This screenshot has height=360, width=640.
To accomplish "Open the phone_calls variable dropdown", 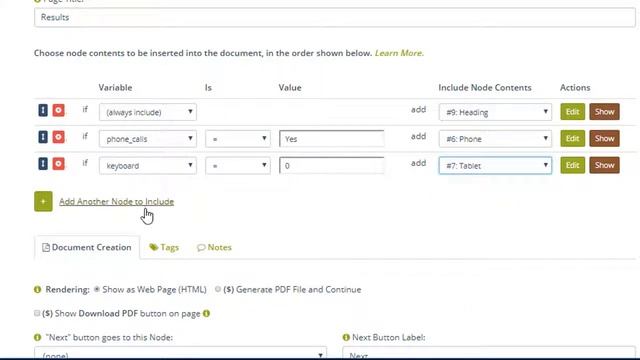I will (x=148, y=139).
